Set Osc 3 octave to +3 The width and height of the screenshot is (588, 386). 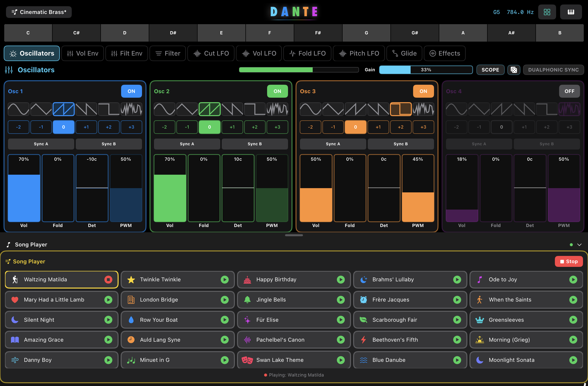[x=424, y=127]
